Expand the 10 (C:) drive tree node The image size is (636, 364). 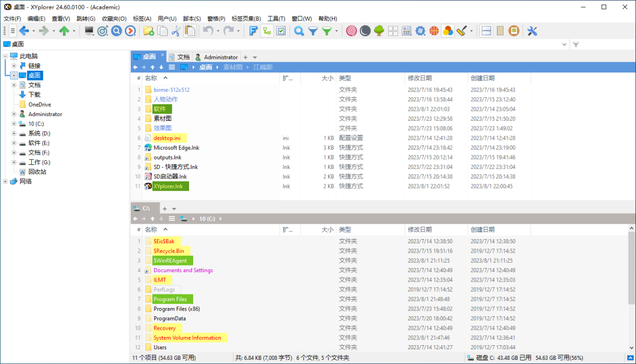tap(14, 124)
